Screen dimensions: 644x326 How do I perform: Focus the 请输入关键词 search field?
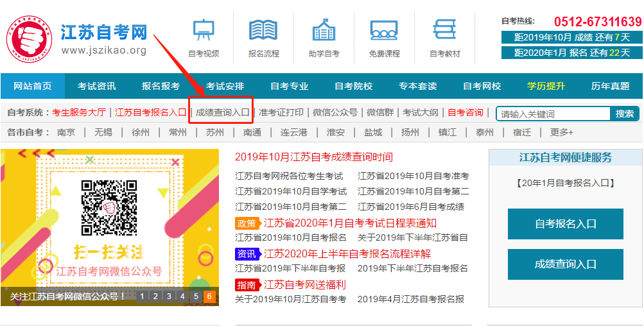point(553,114)
